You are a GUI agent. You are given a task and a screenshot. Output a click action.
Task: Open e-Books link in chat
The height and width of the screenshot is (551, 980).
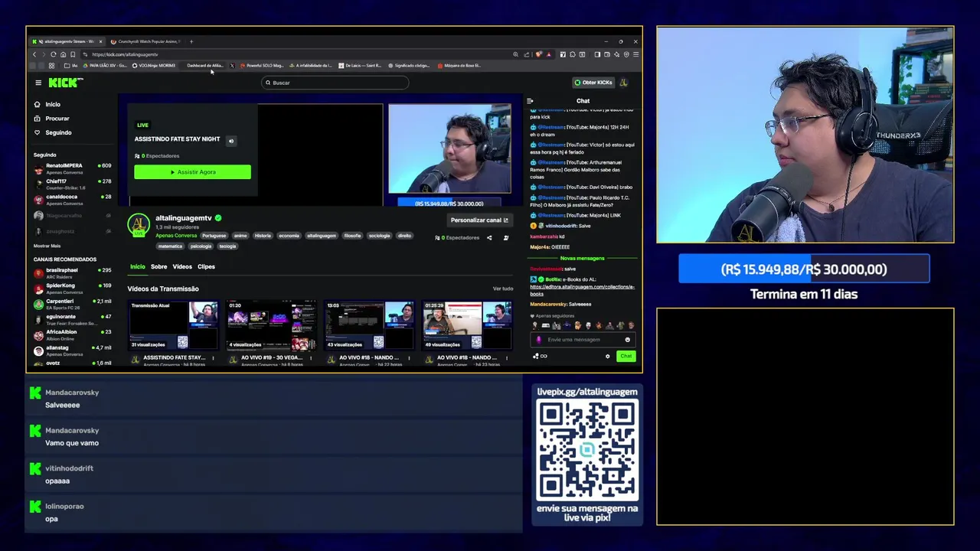tap(582, 290)
